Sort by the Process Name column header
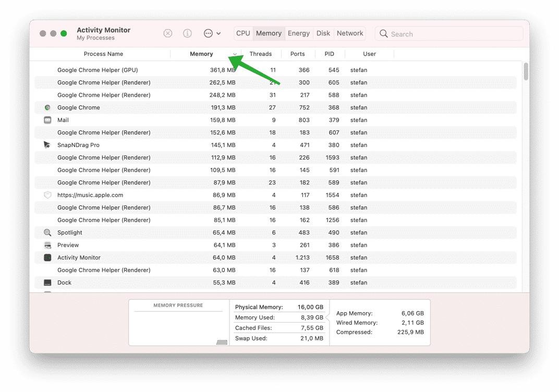This screenshot has width=559, height=392. click(103, 54)
